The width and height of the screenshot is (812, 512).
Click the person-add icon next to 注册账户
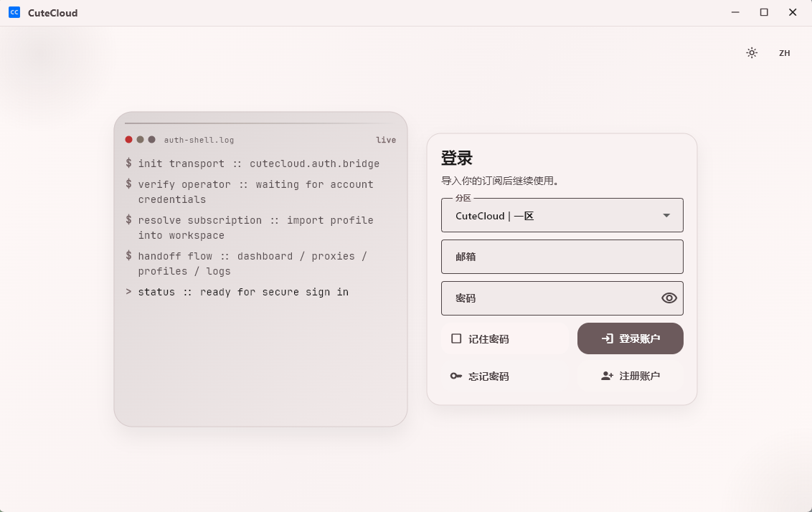point(606,375)
